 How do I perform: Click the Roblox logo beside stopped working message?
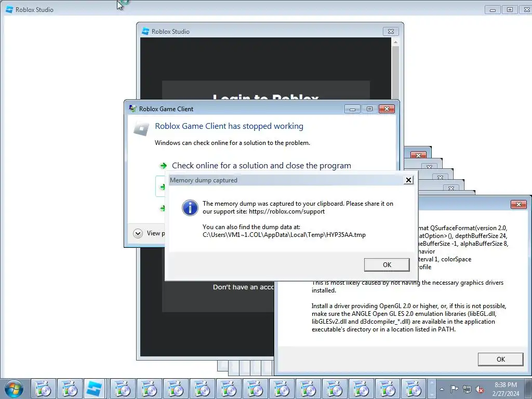[141, 129]
